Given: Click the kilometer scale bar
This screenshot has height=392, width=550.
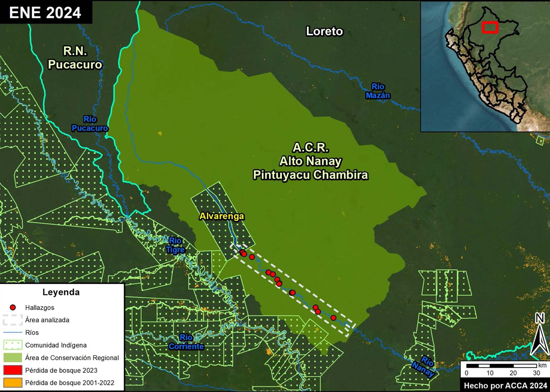Looking at the screenshot, I should pyautogui.click(x=501, y=366).
